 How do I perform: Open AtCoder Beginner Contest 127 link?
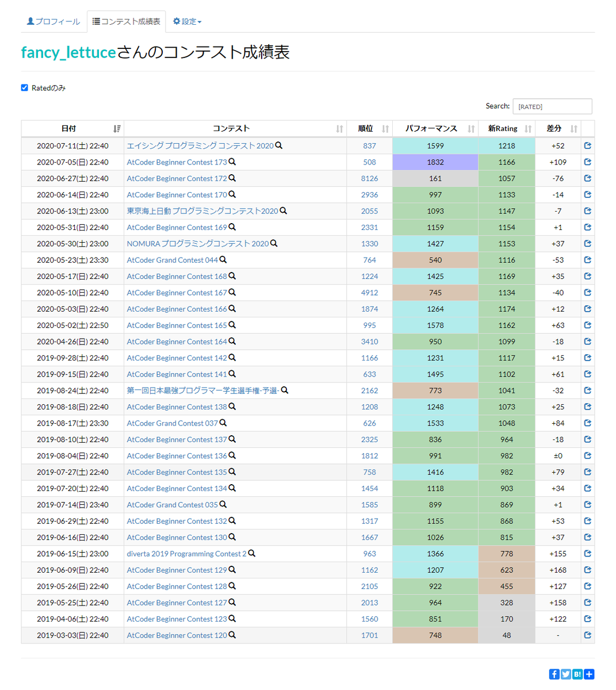click(177, 603)
